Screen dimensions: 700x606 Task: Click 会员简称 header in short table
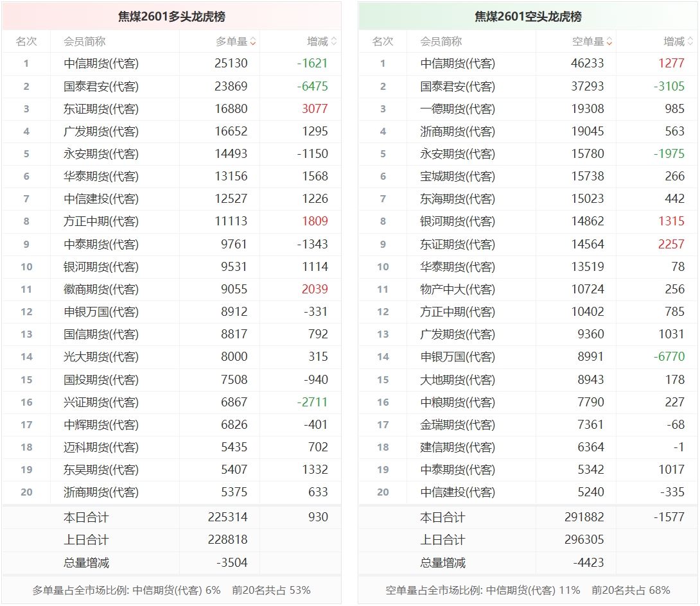441,42
